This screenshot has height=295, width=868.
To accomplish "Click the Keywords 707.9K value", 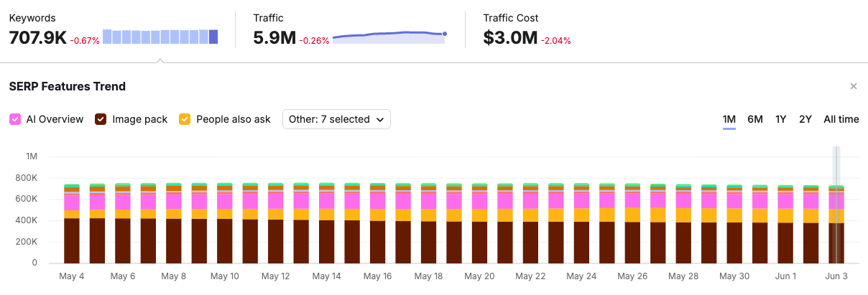I will tap(37, 38).
